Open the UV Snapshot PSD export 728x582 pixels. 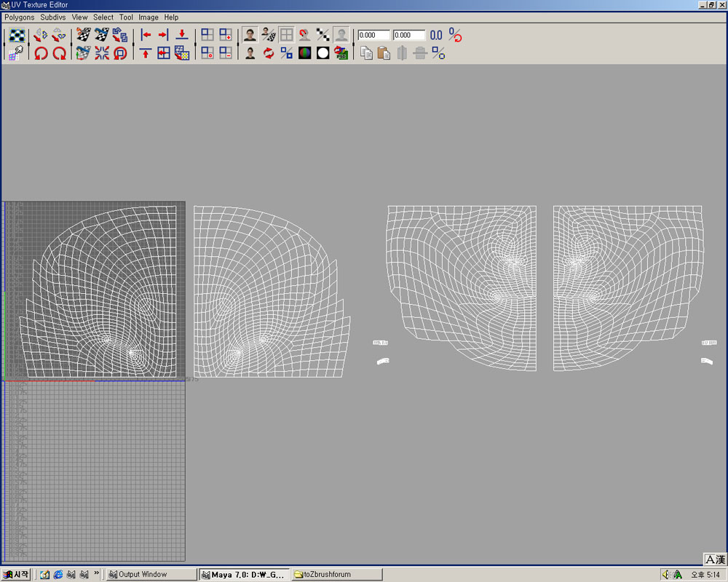341,52
